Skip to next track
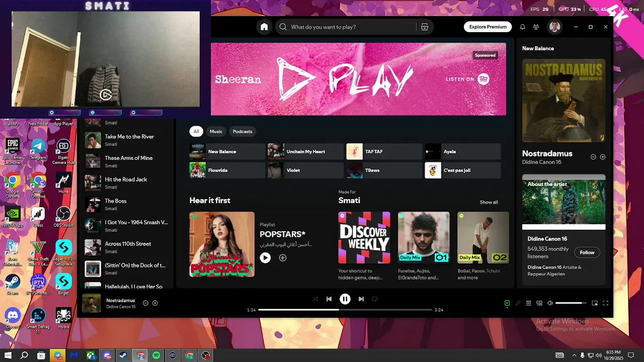The image size is (644, 362). pyautogui.click(x=361, y=299)
